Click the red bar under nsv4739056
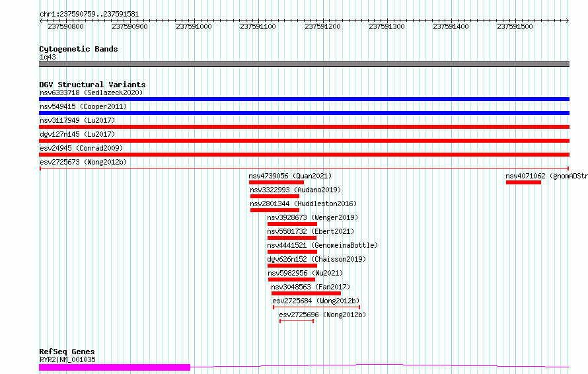 pyautogui.click(x=276, y=182)
